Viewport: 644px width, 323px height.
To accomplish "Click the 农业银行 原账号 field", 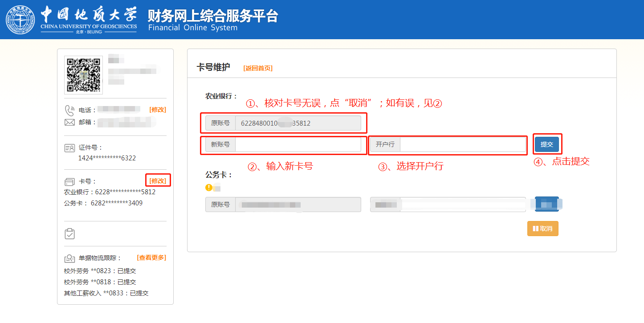I will [x=298, y=123].
